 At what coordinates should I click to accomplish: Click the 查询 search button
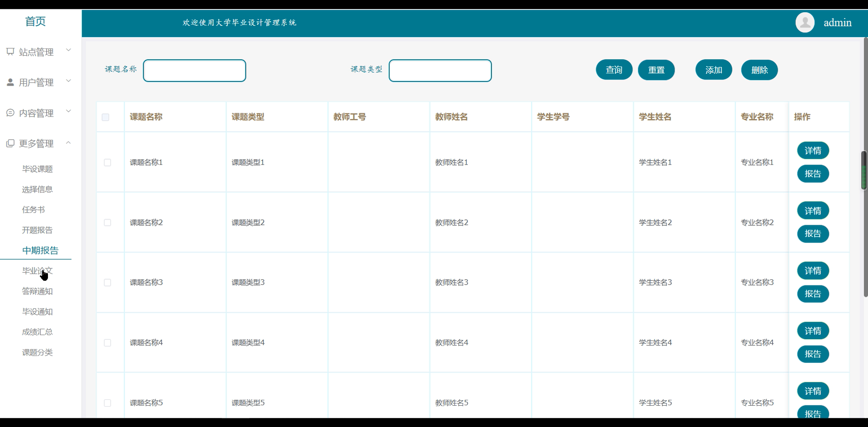(x=614, y=70)
